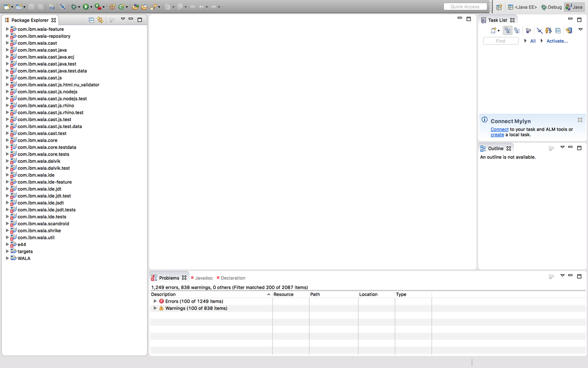Viewport: 588px width, 368px height.
Task: Open Run configurations dropdown arrow
Action: (x=91, y=7)
